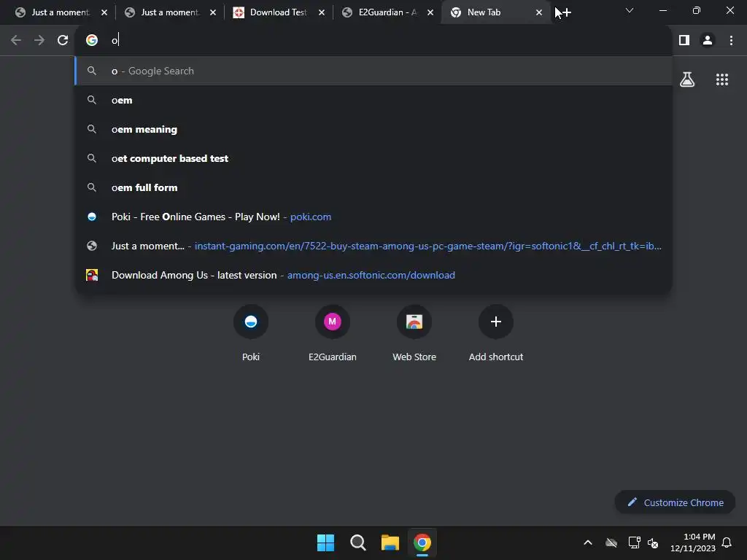747x560 pixels.
Task: Select 'o - Google Search' suggestion
Action: click(x=373, y=71)
